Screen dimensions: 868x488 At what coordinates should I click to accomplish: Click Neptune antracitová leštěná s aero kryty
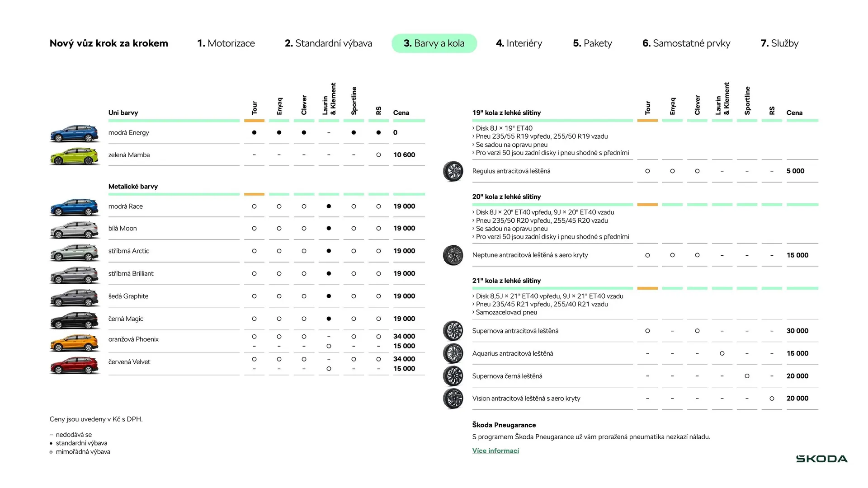point(530,255)
